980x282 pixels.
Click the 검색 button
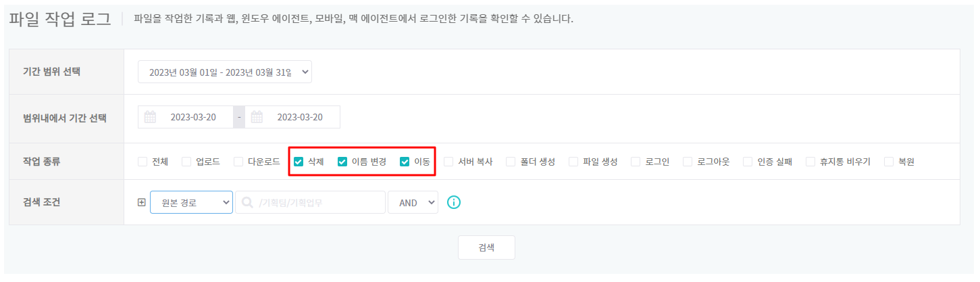click(x=486, y=248)
